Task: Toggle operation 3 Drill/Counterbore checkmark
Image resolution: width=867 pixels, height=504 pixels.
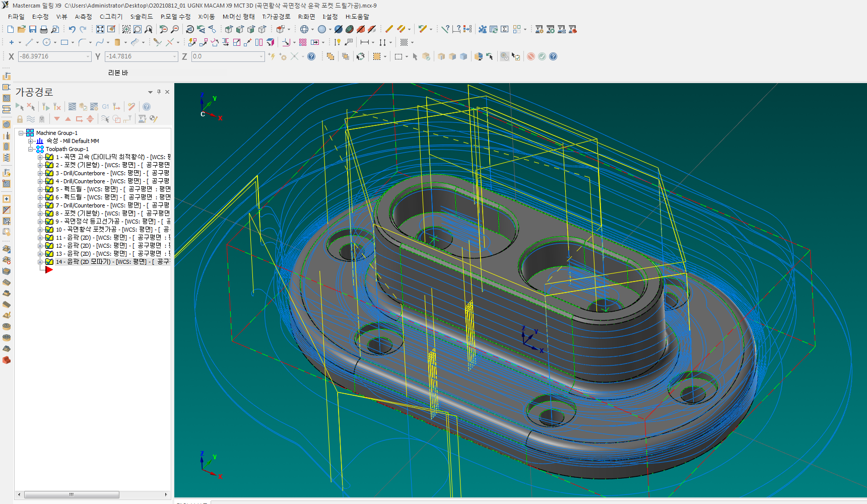Action: point(49,173)
